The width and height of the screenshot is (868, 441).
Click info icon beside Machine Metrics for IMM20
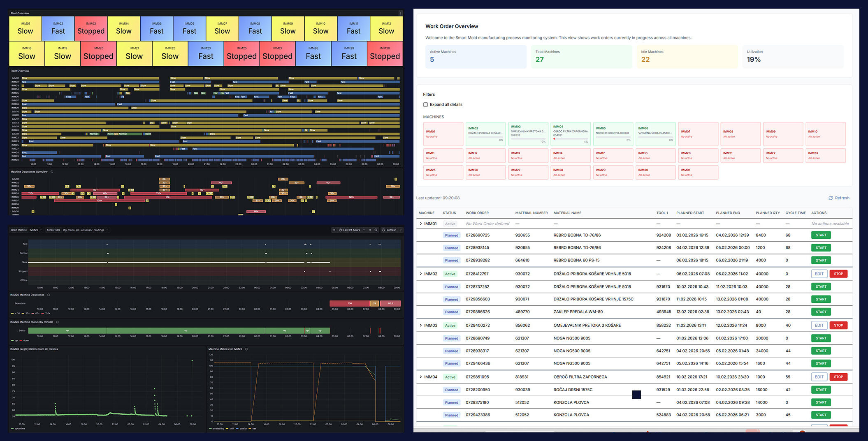246,349
